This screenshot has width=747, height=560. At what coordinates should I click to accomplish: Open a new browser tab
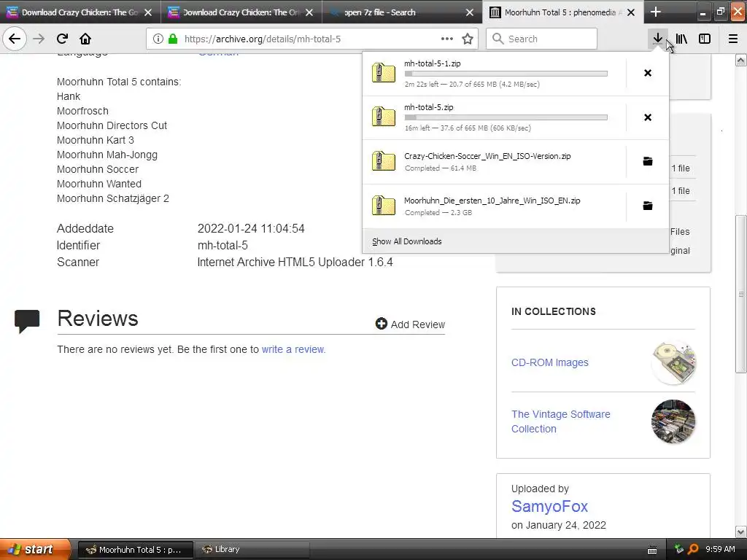tap(656, 12)
